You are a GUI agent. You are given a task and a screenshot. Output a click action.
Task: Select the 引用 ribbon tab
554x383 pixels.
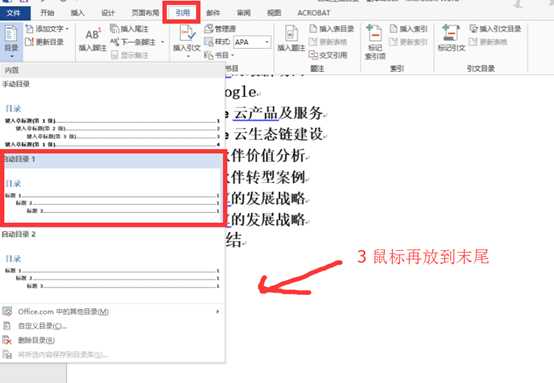[x=183, y=13]
